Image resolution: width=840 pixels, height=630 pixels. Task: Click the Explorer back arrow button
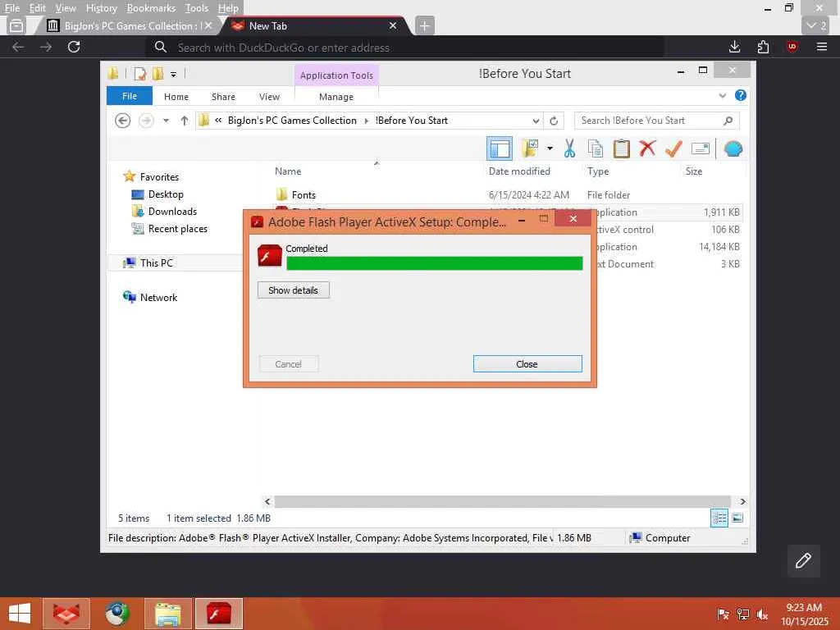tap(123, 121)
